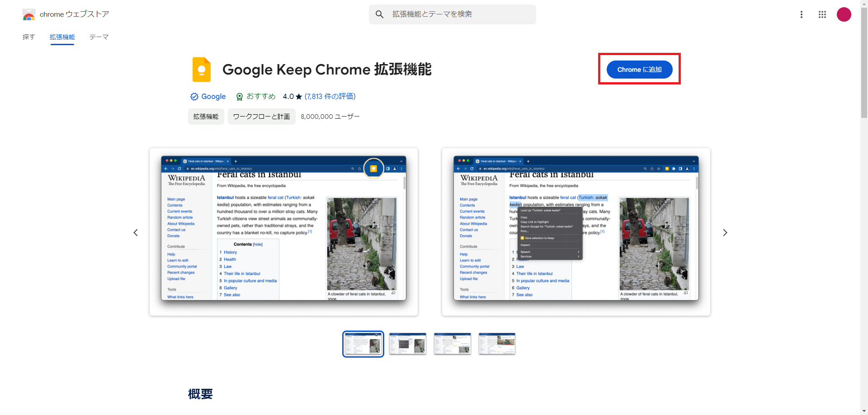The width and height of the screenshot is (868, 415).
Task: Click the featured ribbon badge icon
Action: point(240,97)
